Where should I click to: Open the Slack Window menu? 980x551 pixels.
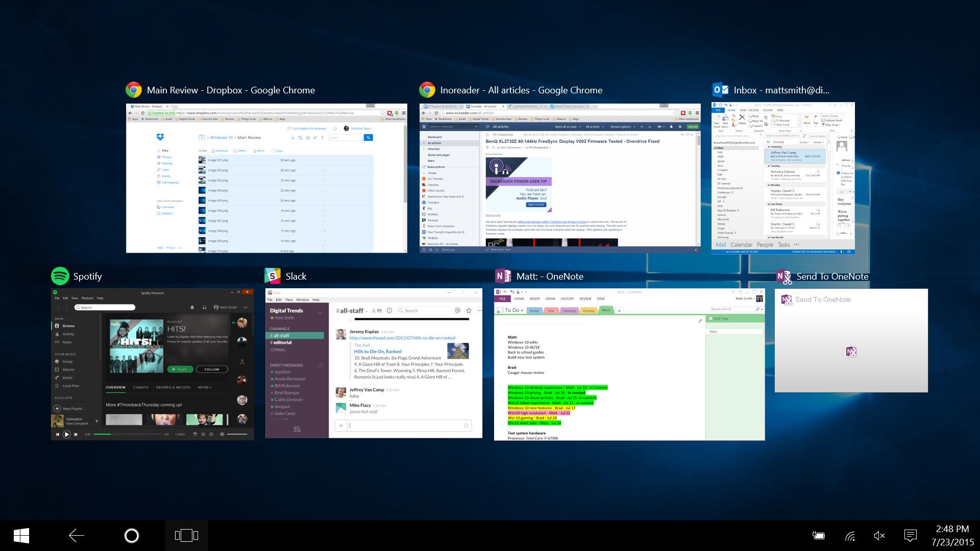(303, 299)
